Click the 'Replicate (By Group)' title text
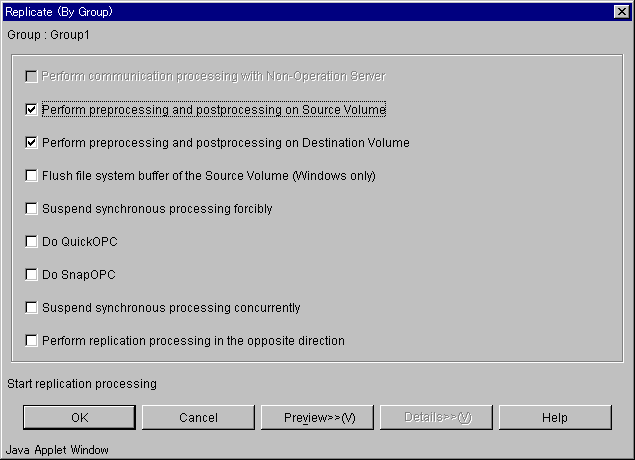This screenshot has width=635, height=460. (x=59, y=12)
